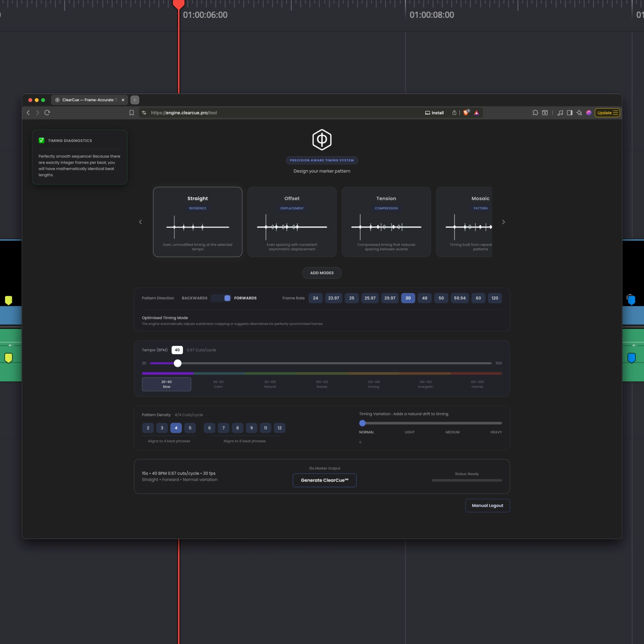Select the ClearCue Frame-Accurate tab
Image resolution: width=644 pixels, height=644 pixels.
click(x=89, y=100)
